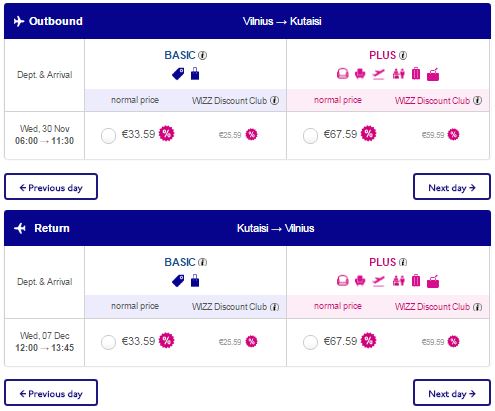The height and width of the screenshot is (411, 495).
Task: Click return WIZZ Discount Club €25.59 price
Action: click(230, 342)
